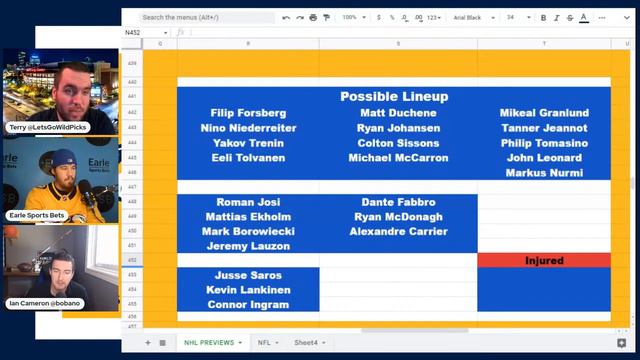
Task: Select the Paint format tool
Action: [327, 18]
